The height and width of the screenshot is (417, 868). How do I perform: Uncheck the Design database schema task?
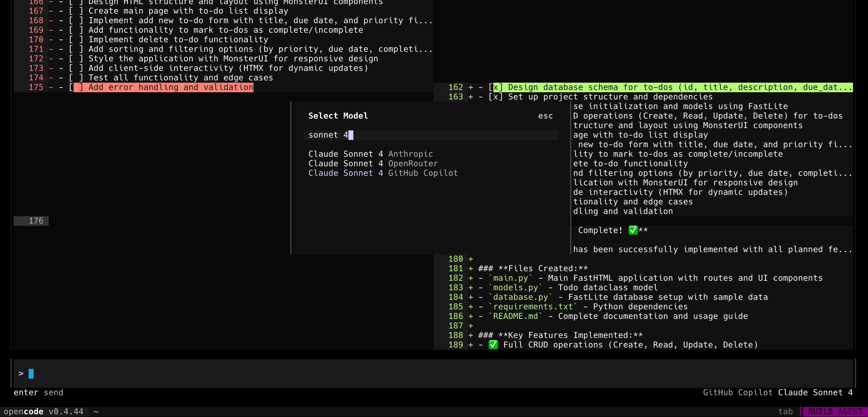click(496, 87)
